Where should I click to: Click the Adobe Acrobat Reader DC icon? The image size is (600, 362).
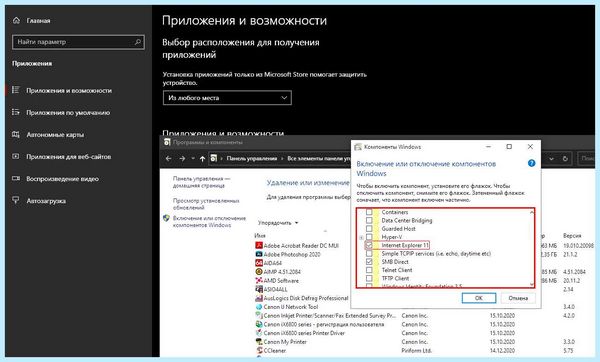259,245
